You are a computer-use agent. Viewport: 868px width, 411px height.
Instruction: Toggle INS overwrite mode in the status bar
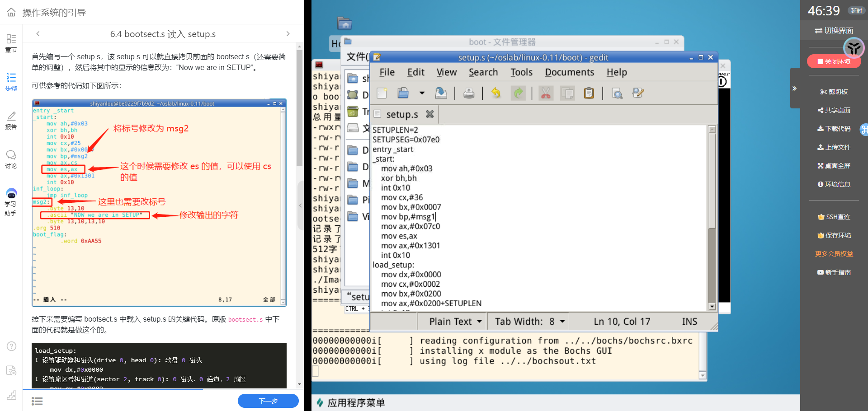(x=689, y=321)
